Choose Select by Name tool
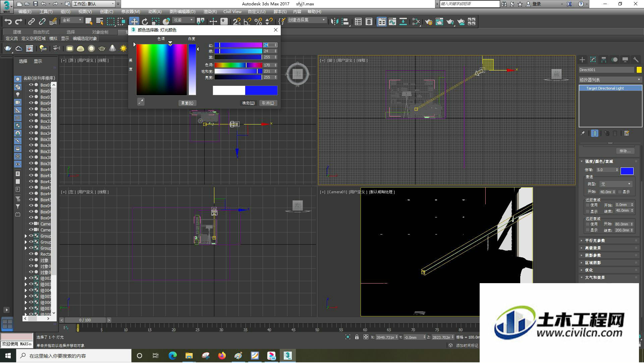Viewport: 644px width, 363px height. [100, 22]
